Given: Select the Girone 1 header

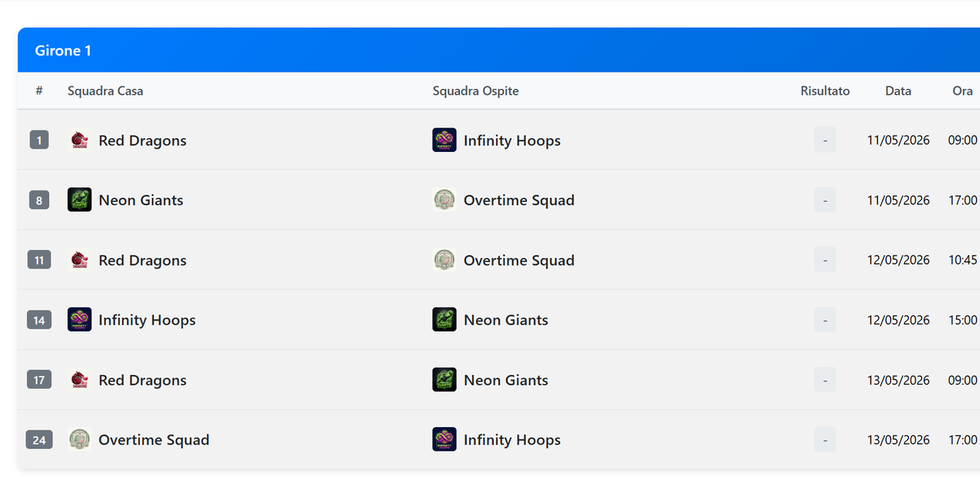Looking at the screenshot, I should pos(499,51).
